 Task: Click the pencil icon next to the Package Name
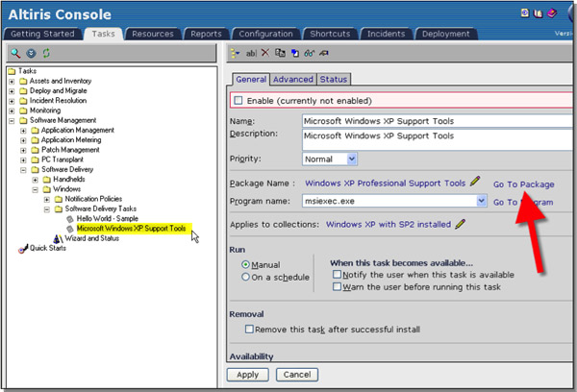pos(475,182)
